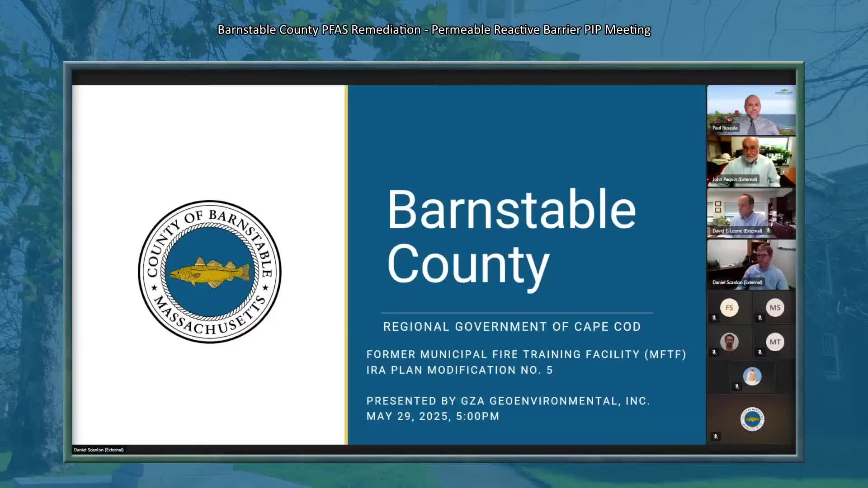The image size is (868, 488).
Task: Click the blonde woman's profile photo avatar
Action: point(752,376)
